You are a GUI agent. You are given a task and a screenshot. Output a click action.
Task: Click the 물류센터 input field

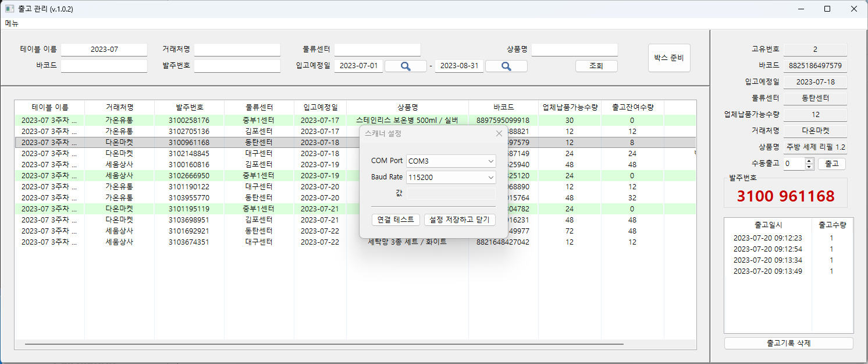377,50
